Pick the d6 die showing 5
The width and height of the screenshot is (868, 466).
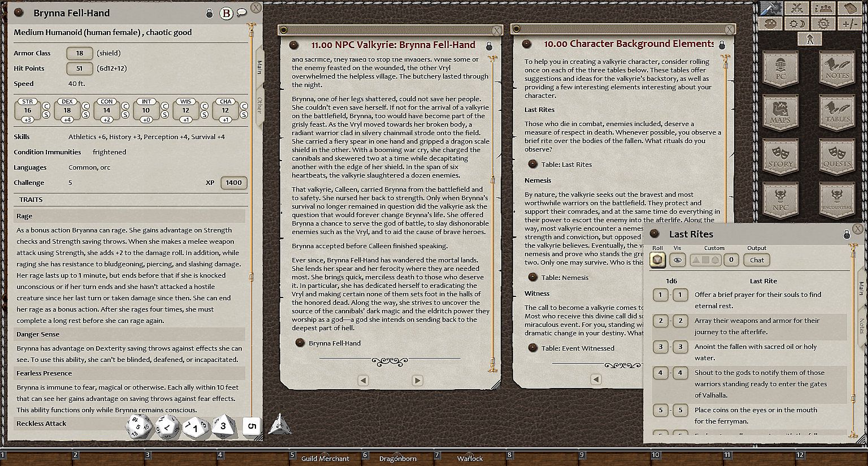(x=251, y=426)
